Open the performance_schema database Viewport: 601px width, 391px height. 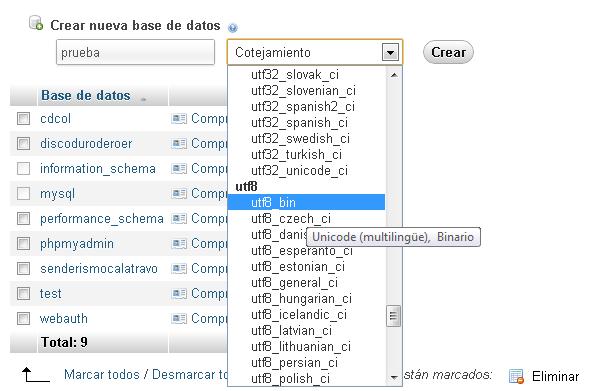coord(102,218)
